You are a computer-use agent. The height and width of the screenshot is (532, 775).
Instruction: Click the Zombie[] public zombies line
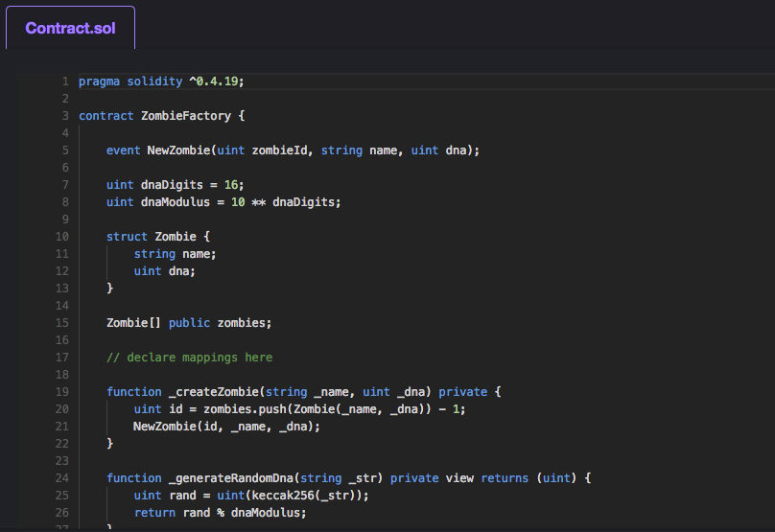coord(189,323)
